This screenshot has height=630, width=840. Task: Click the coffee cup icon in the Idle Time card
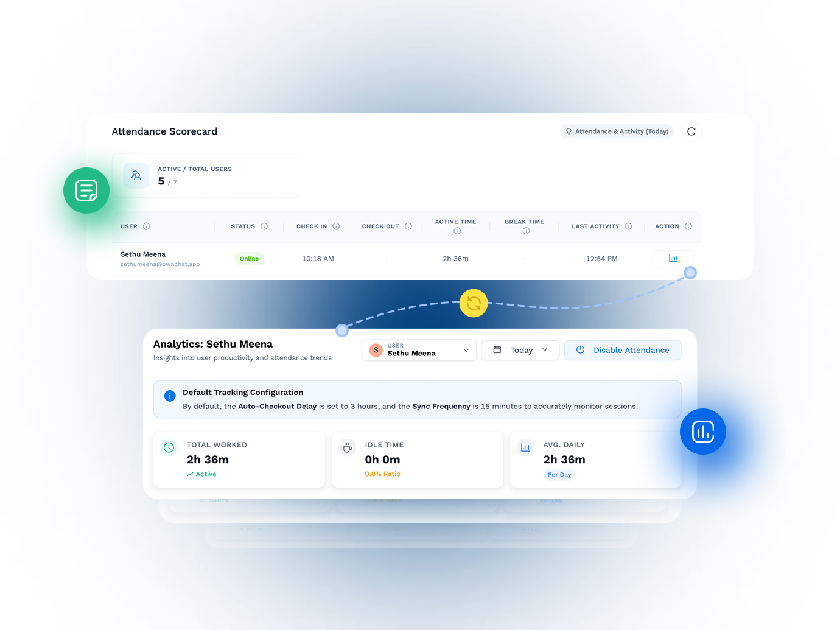(x=347, y=447)
